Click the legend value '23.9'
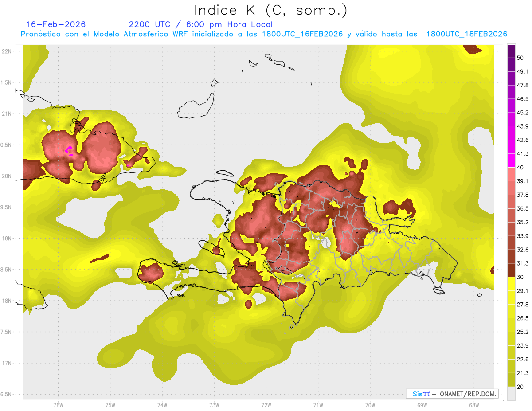This screenshot has height=411, width=532. pyautogui.click(x=522, y=346)
